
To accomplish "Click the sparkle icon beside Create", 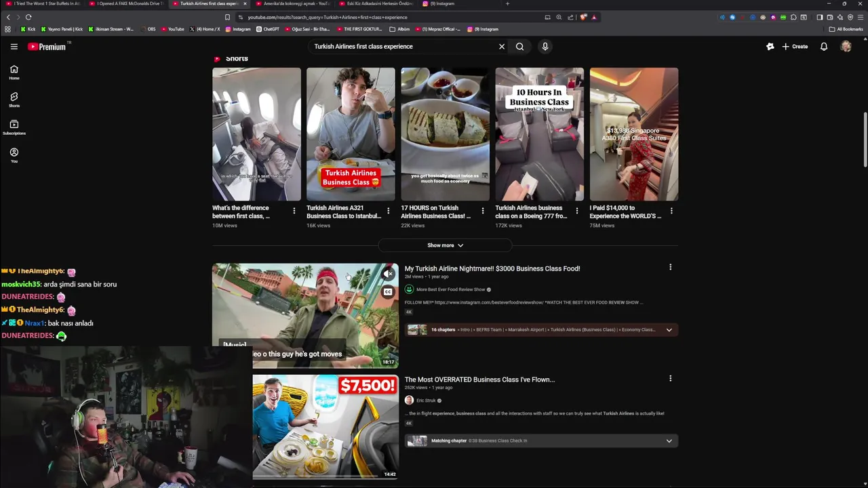I will (770, 47).
